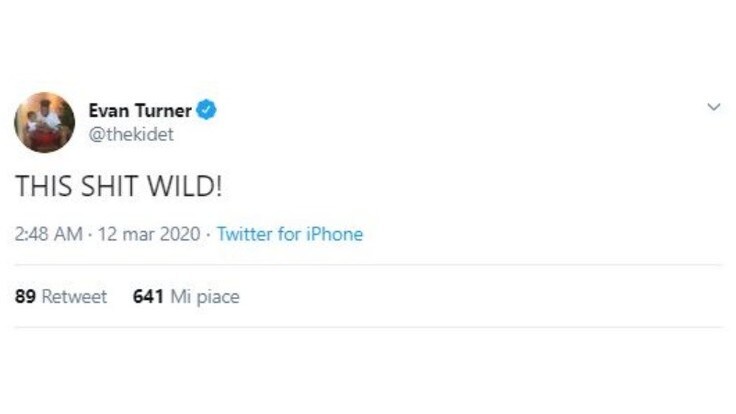Click the bold 641 count
The height and width of the screenshot is (414, 736).
click(148, 297)
